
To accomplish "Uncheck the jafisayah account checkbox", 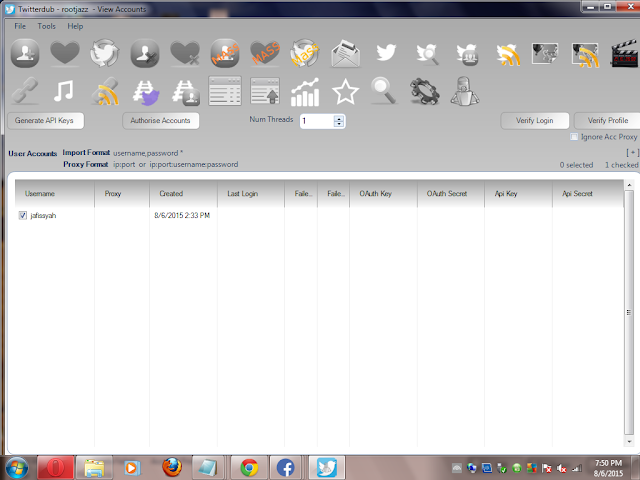I will pyautogui.click(x=23, y=215).
